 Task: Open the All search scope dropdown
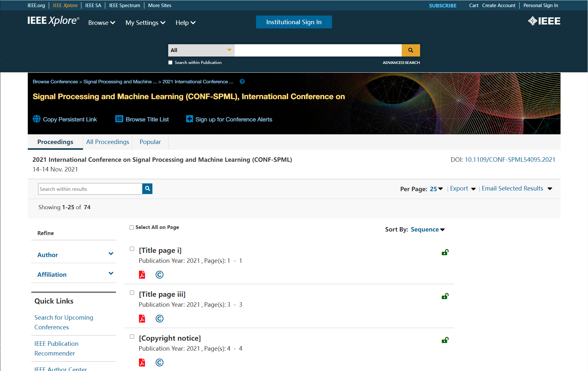click(x=201, y=50)
